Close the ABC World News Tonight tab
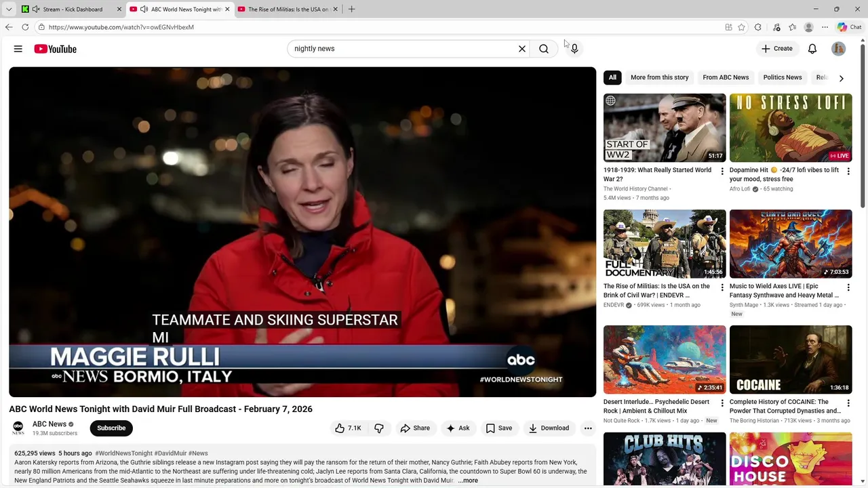The height and width of the screenshot is (488, 868). coord(227,9)
